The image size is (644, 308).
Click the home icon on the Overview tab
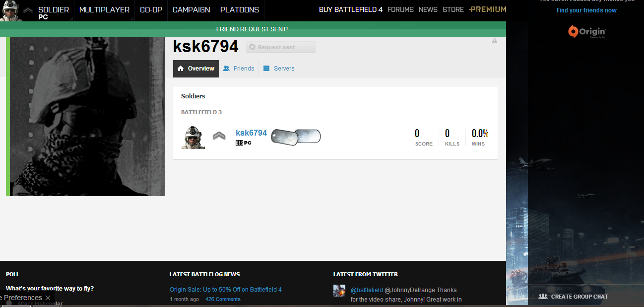pyautogui.click(x=181, y=69)
